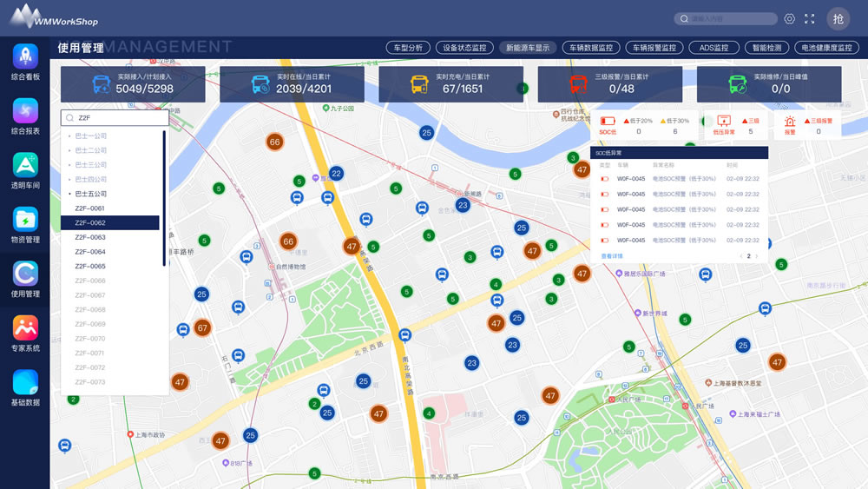Open 专家系统 in the sidebar

coord(25,328)
